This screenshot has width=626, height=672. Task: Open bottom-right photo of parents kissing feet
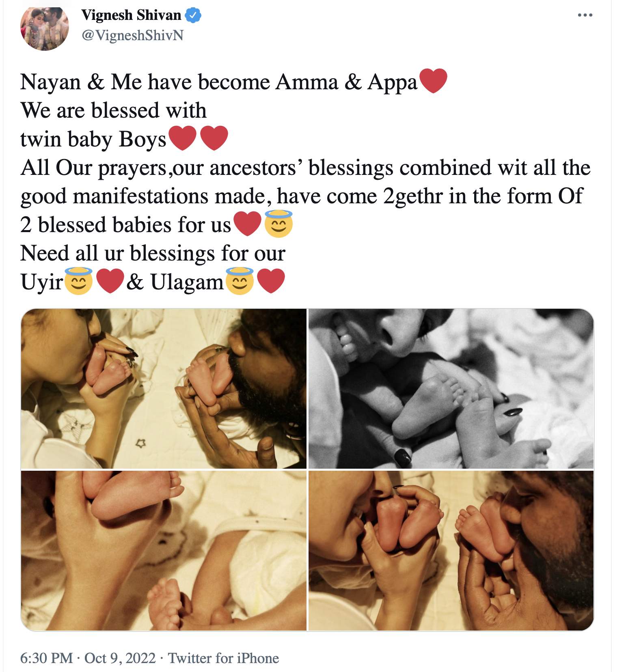451,551
